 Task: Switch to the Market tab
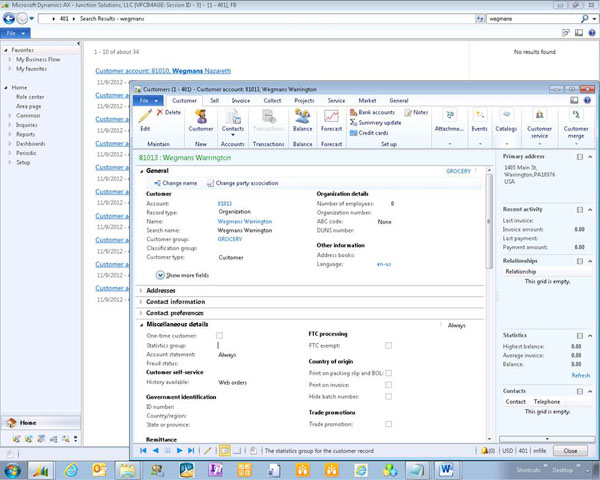pos(367,100)
